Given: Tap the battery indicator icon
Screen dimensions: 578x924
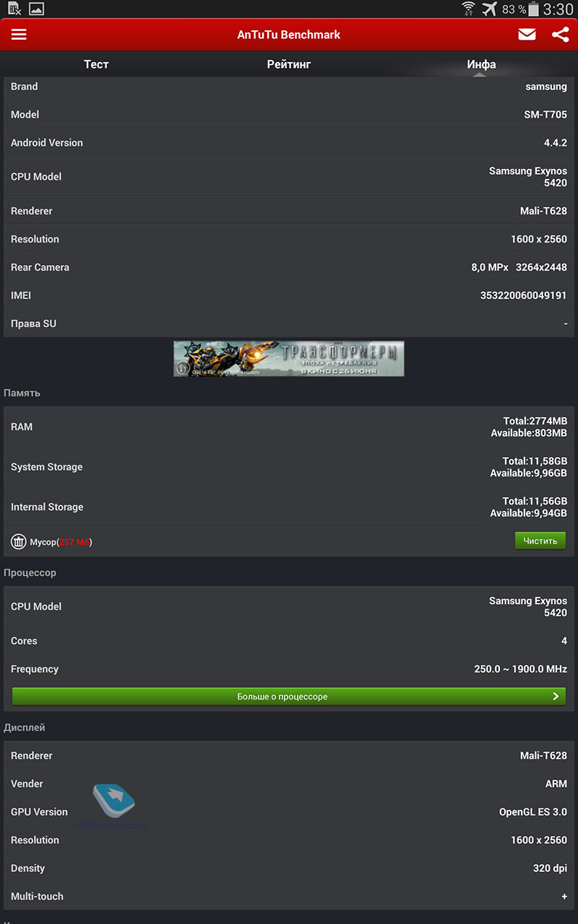Looking at the screenshot, I should 533,9.
